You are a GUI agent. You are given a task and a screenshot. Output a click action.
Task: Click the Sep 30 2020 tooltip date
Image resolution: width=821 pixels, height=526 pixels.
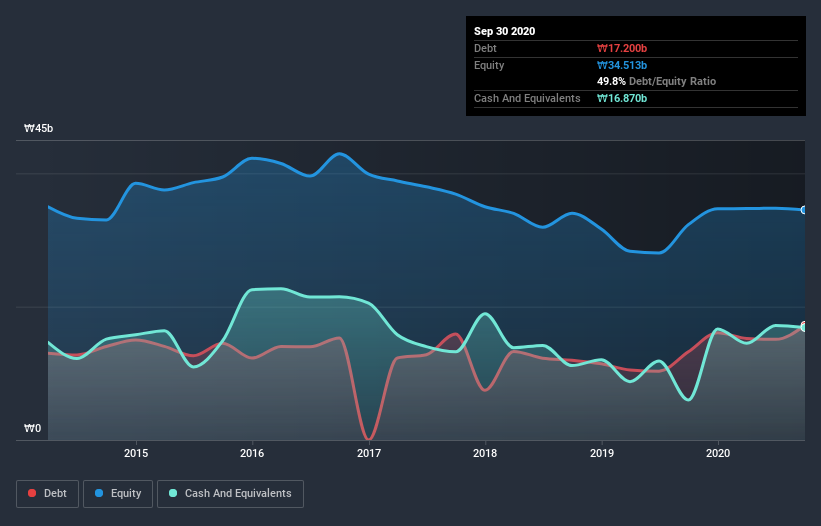coord(504,31)
